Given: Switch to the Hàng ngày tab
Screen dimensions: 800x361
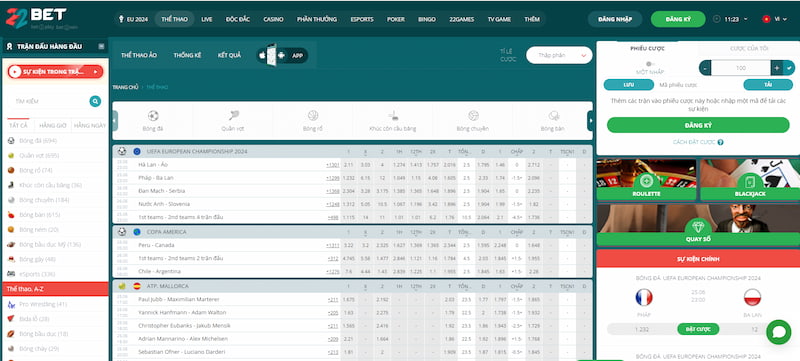Looking at the screenshot, I should tap(89, 125).
